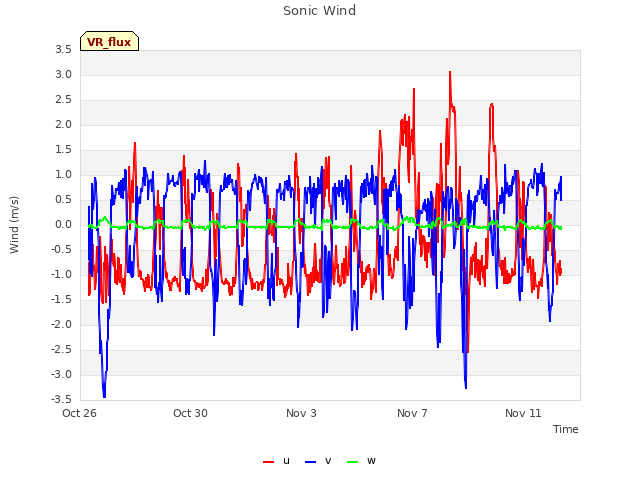Click the Oct 30 x-axis tick label
640x480 pixels.
click(190, 413)
